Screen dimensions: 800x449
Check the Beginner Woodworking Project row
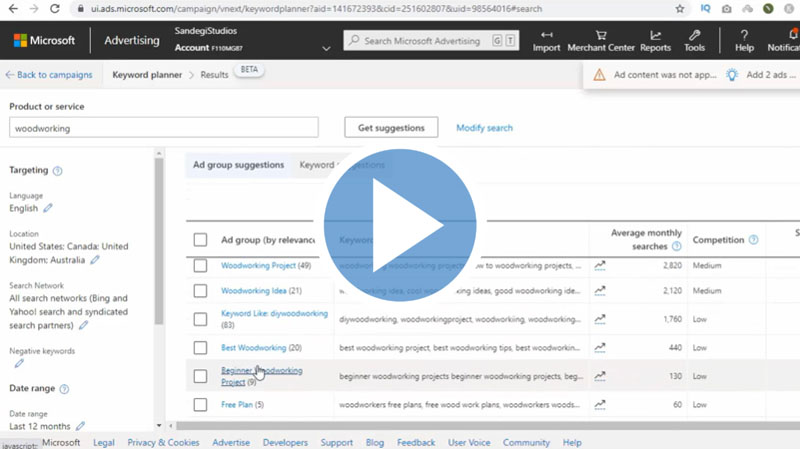pyautogui.click(x=200, y=376)
